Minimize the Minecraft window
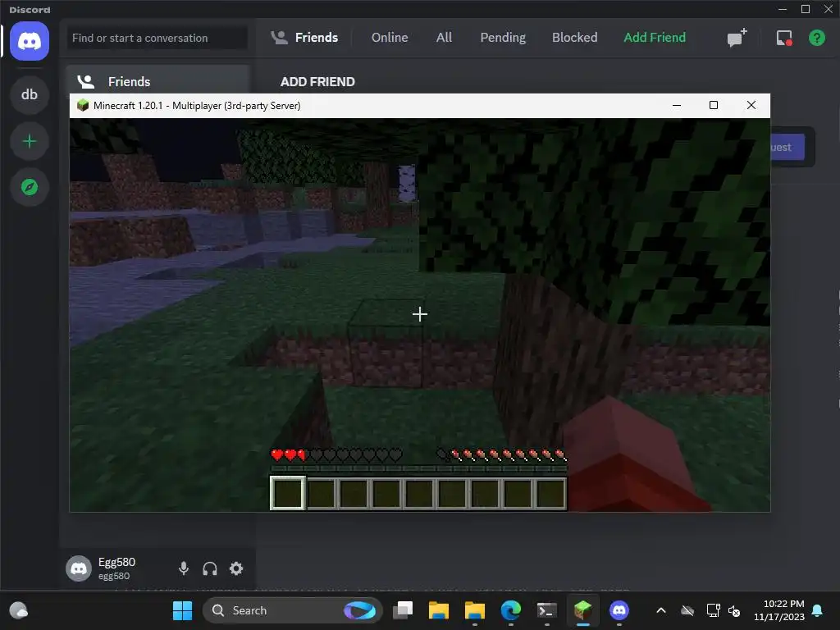 tap(677, 105)
